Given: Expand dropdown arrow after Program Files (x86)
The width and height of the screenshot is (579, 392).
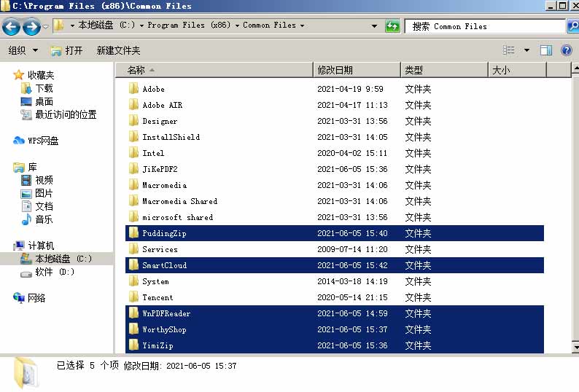Looking at the screenshot, I should (237, 26).
